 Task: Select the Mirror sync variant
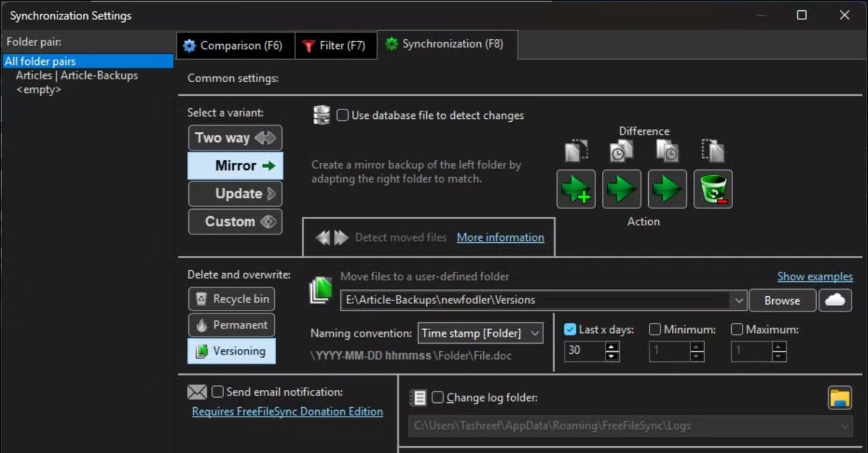(235, 166)
